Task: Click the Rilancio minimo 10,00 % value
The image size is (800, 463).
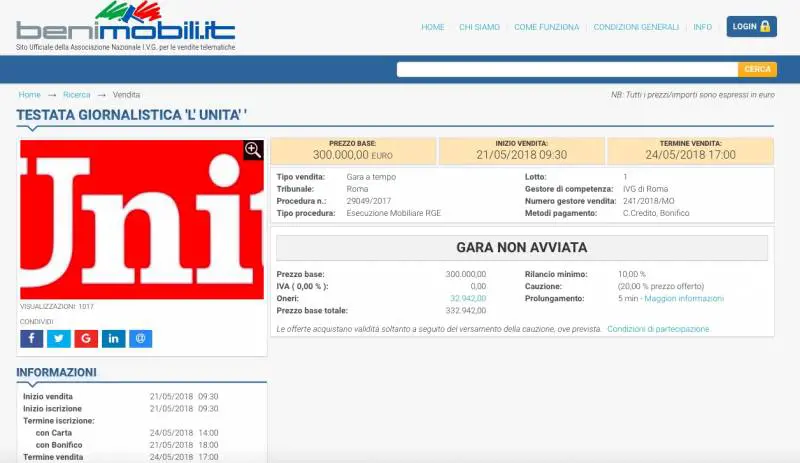Action: [632, 275]
